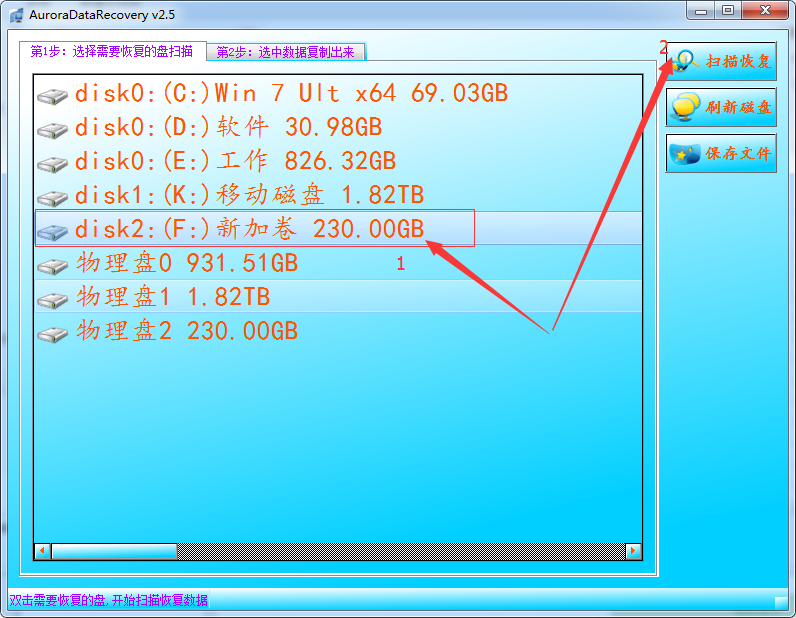Switch to the 第1步：选择需要恢复的盘扫描 tab

pyautogui.click(x=112, y=51)
